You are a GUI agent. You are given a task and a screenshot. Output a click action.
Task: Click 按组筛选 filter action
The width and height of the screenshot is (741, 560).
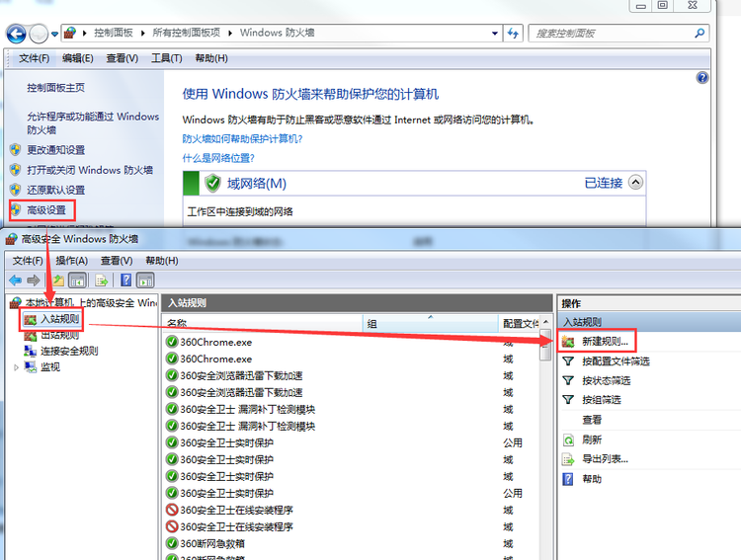point(601,400)
